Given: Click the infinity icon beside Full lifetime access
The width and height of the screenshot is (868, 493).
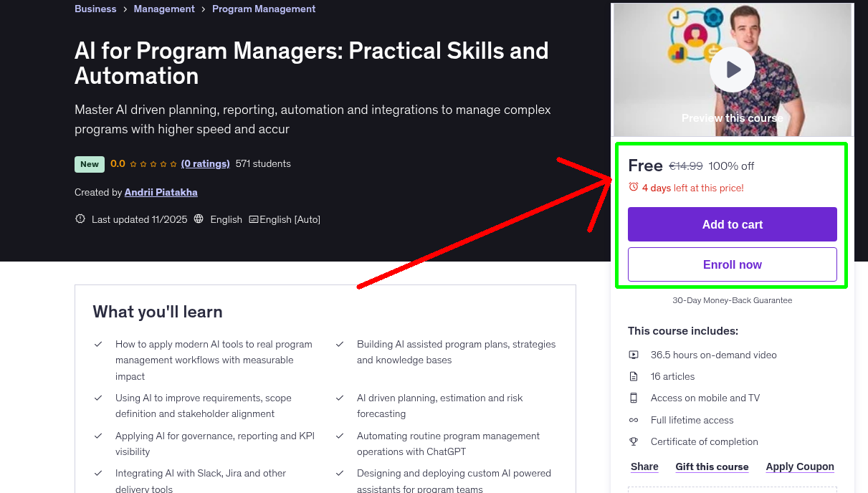Looking at the screenshot, I should click(x=634, y=420).
